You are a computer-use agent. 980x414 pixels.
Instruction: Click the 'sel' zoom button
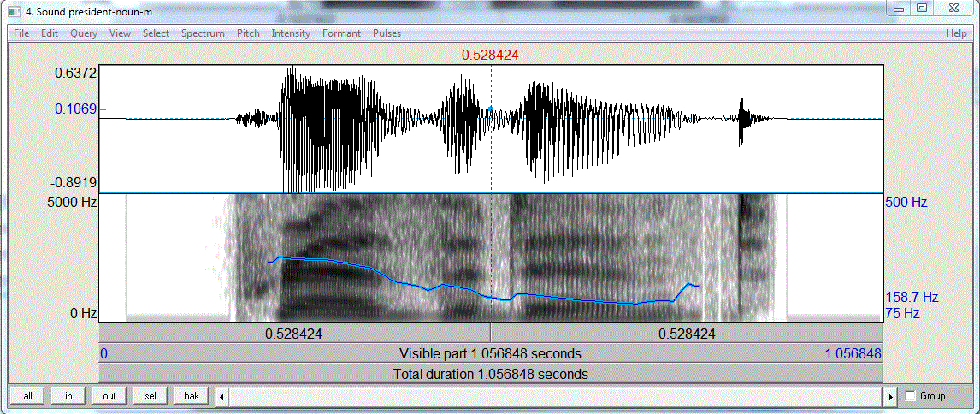(151, 396)
